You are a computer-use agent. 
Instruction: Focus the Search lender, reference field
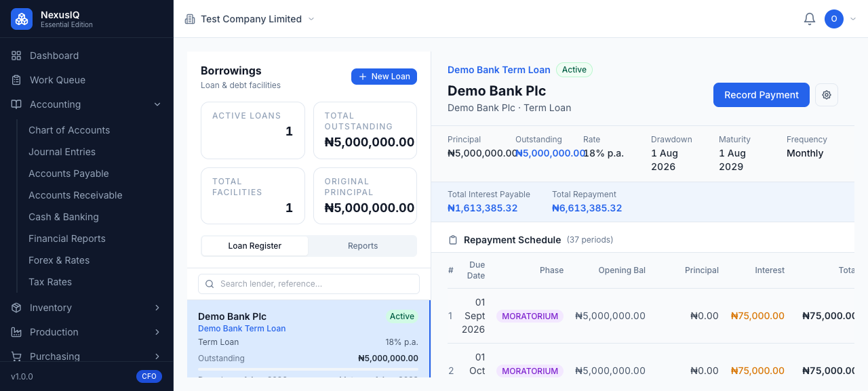[x=309, y=284]
